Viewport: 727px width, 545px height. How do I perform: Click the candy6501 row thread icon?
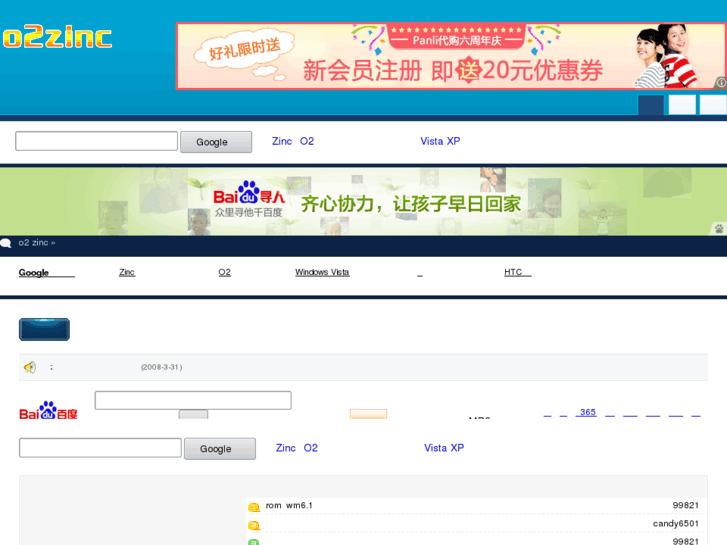pyautogui.click(x=254, y=525)
